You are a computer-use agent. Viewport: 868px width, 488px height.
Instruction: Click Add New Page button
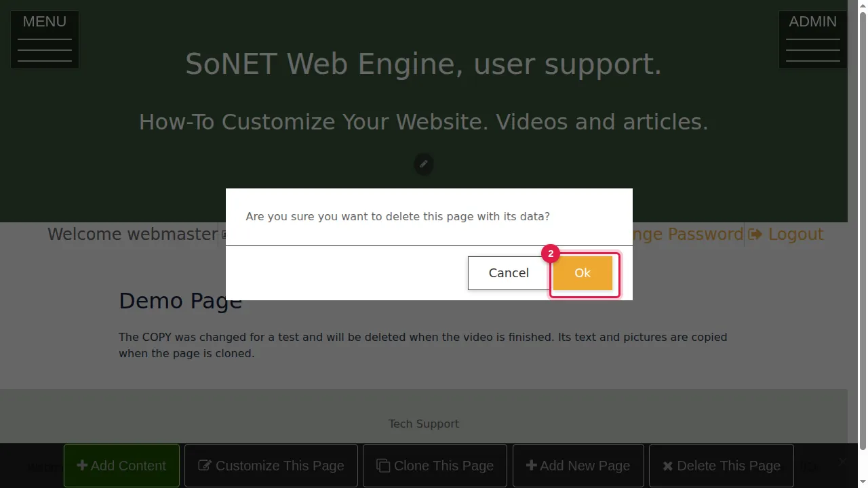(x=578, y=466)
